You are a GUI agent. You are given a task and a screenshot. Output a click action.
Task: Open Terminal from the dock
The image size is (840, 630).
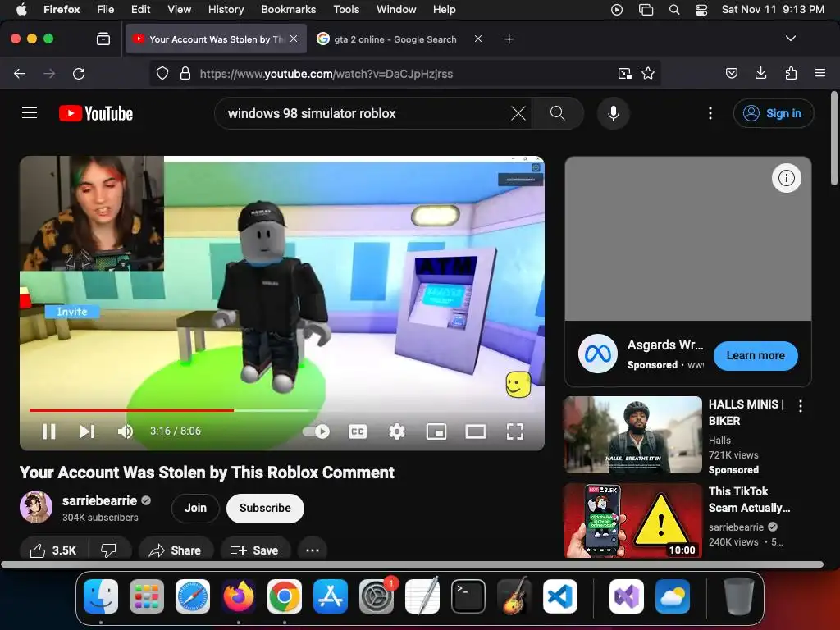[468, 596]
